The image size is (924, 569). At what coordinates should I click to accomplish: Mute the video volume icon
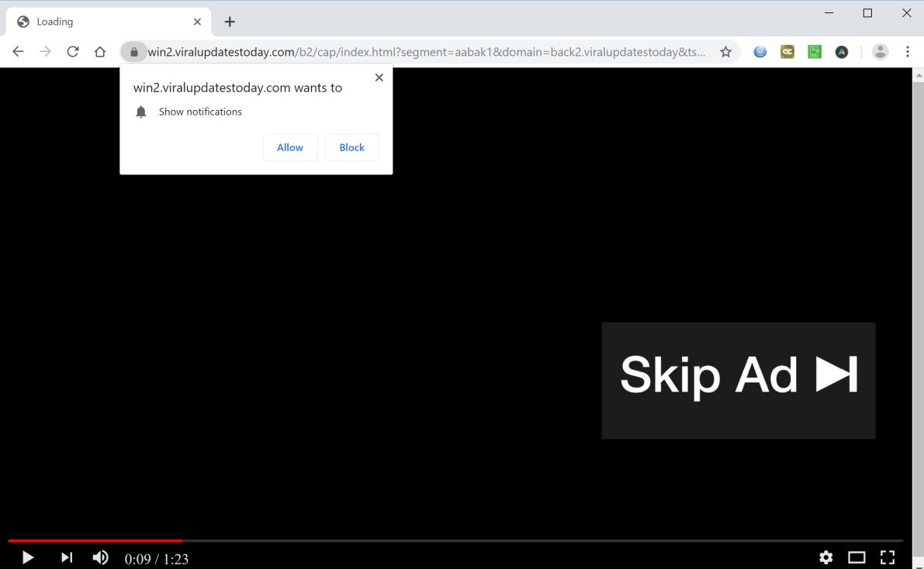click(100, 557)
